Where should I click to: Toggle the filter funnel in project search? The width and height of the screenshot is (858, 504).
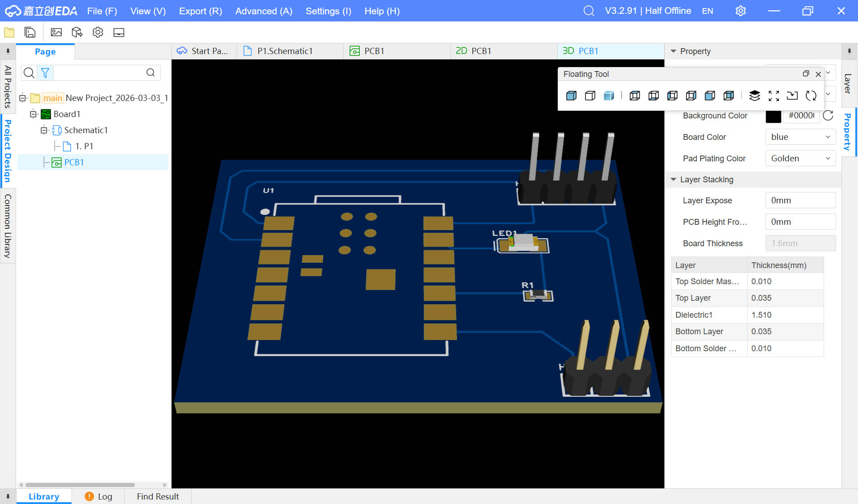click(x=45, y=73)
